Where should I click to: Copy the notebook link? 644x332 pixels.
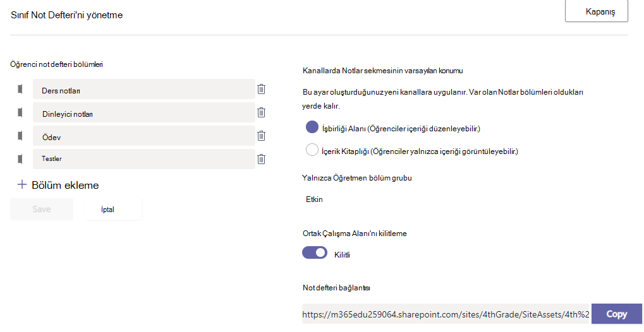(616, 314)
